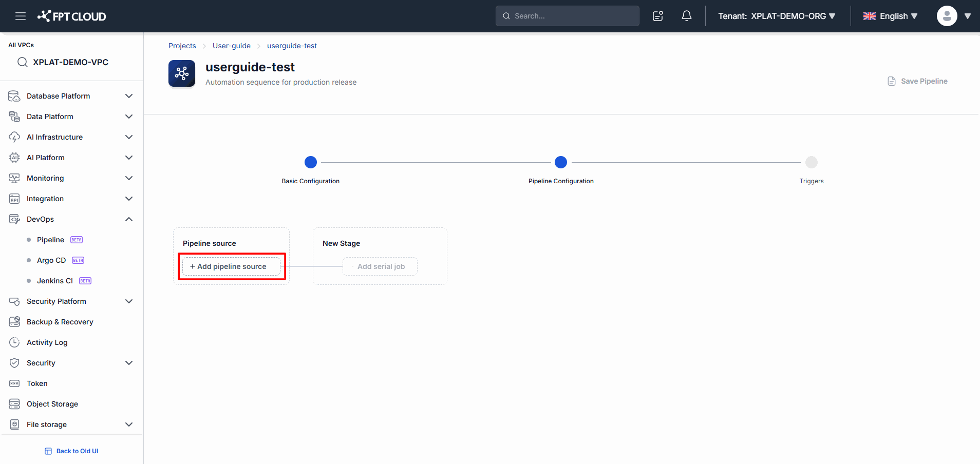This screenshot has height=464, width=980.
Task: Expand the Security menu chevron
Action: click(x=129, y=363)
